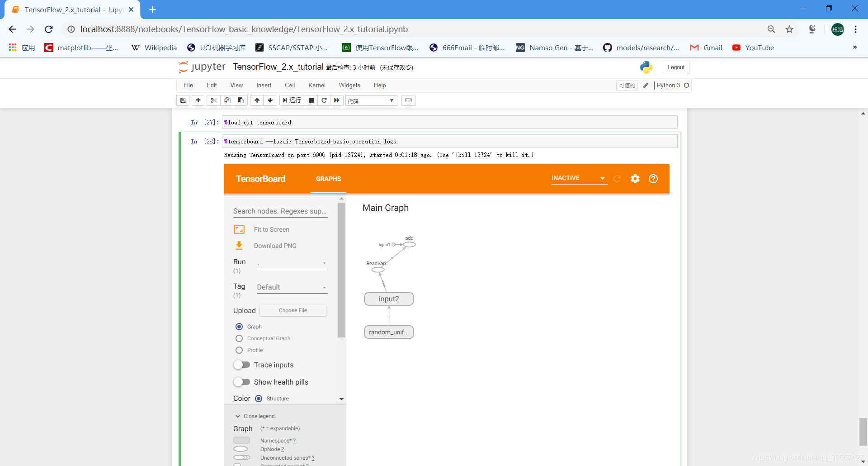Open the INACTIVE plugins dropdown
This screenshot has height=466, width=868.
click(579, 178)
